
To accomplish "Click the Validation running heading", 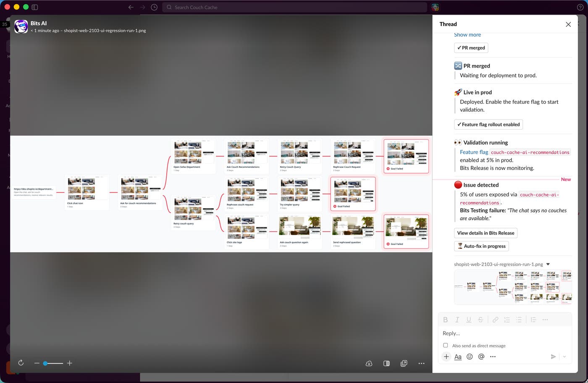I will click(x=486, y=143).
